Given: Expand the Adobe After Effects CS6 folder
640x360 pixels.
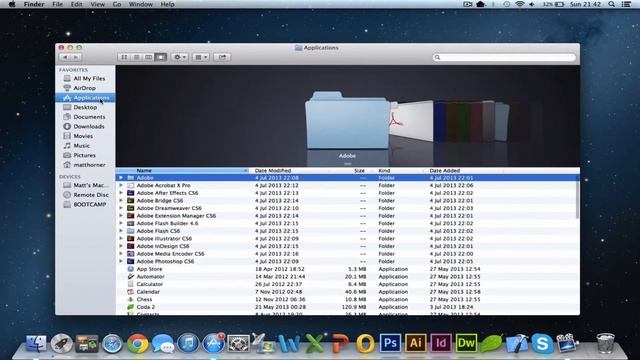Looking at the screenshot, I should click(121, 193).
